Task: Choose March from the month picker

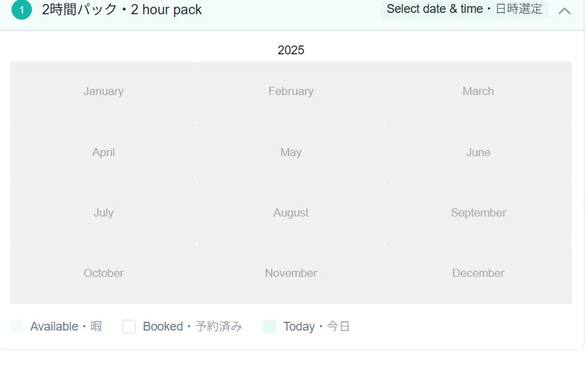Action: tap(478, 92)
